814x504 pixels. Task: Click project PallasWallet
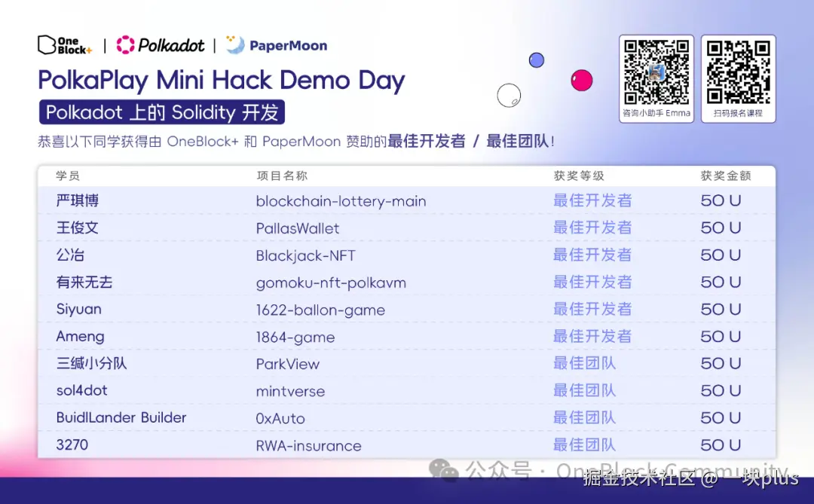pyautogui.click(x=298, y=228)
